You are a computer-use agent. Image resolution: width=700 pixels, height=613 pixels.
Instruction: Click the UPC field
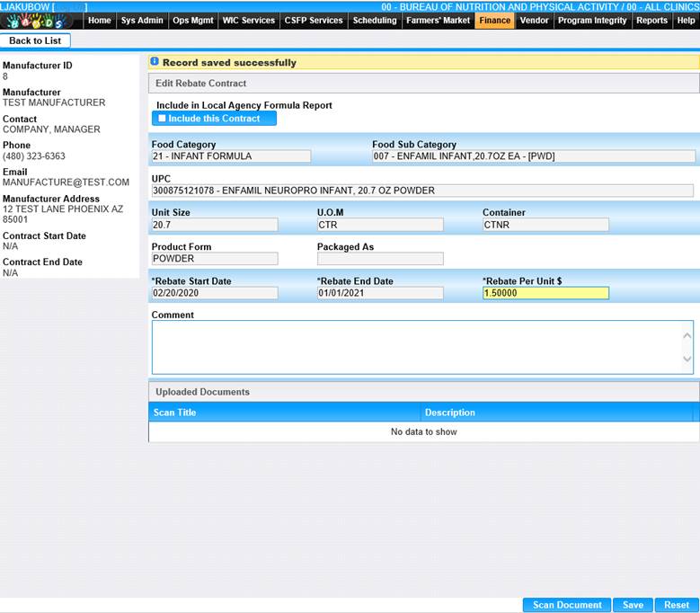click(x=422, y=191)
